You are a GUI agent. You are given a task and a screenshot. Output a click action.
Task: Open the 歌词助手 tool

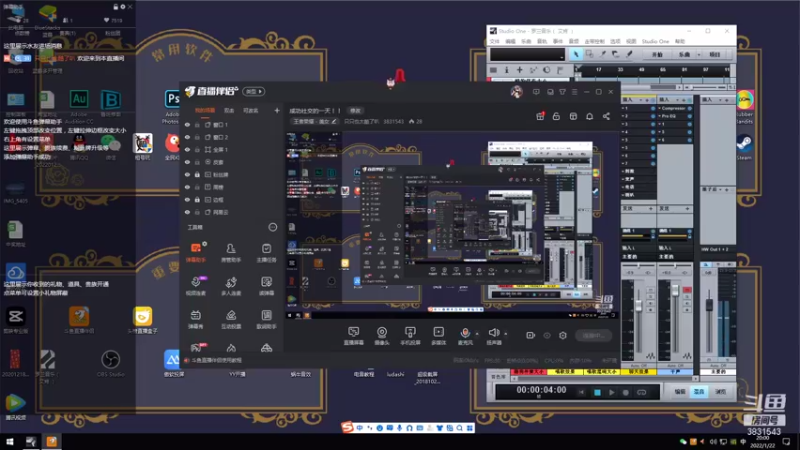[x=266, y=319]
